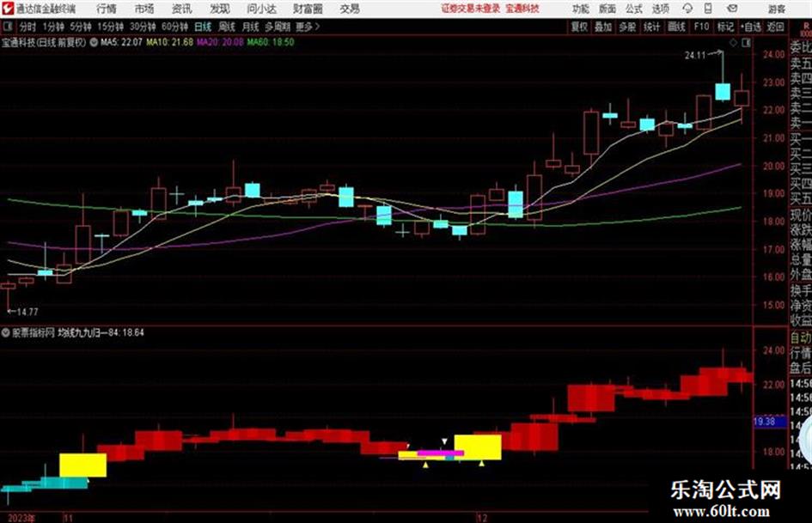
Task: Expand dropdown beside 股票指标网 indicator name
Action: [6, 333]
